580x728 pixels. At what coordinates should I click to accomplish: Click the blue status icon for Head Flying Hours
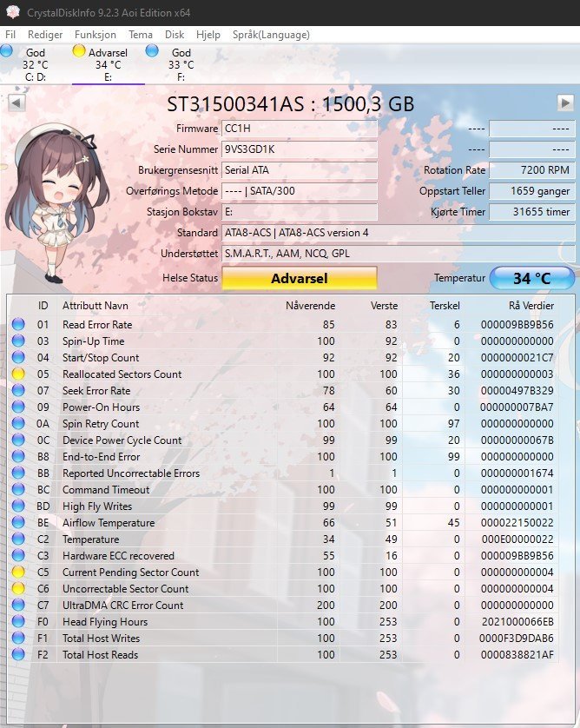(18, 621)
